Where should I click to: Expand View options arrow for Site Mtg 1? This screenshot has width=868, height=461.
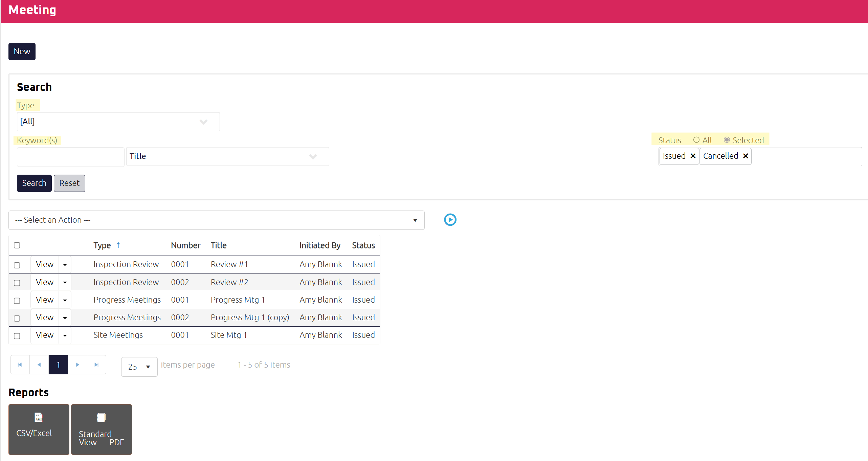[x=65, y=335]
